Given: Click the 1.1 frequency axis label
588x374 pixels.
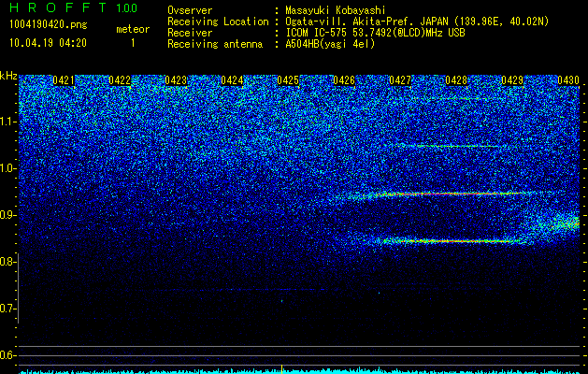Looking at the screenshot, I should pyautogui.click(x=7, y=122).
